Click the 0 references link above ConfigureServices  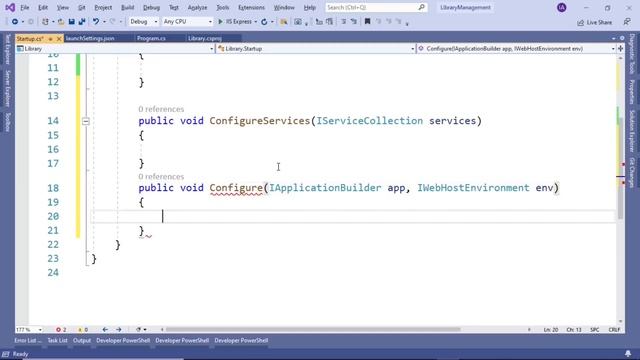point(161,109)
